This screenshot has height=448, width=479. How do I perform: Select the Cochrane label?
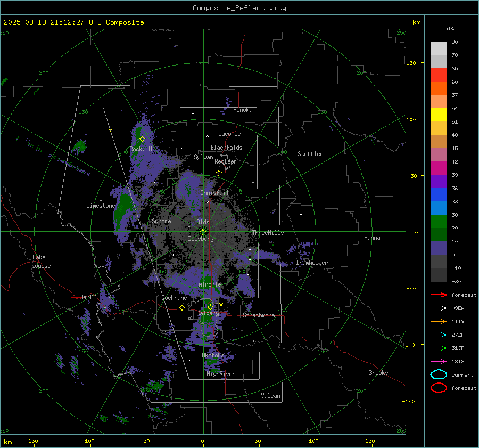(174, 298)
